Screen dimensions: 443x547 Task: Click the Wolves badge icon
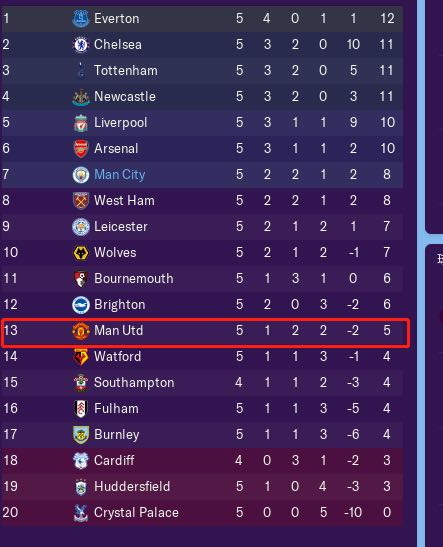pyautogui.click(x=81, y=253)
